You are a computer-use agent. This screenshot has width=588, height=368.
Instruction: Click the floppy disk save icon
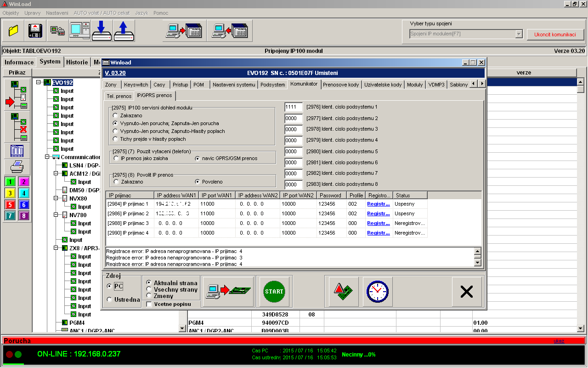35,31
